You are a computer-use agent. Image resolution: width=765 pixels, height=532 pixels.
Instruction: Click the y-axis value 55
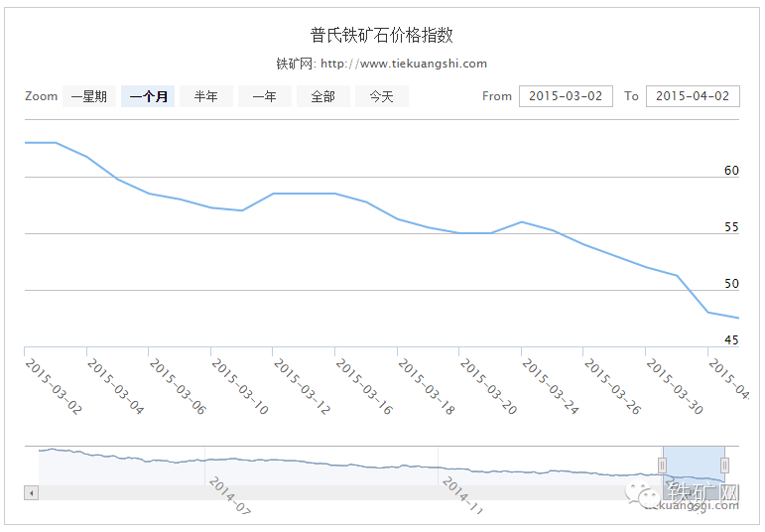pyautogui.click(x=731, y=227)
